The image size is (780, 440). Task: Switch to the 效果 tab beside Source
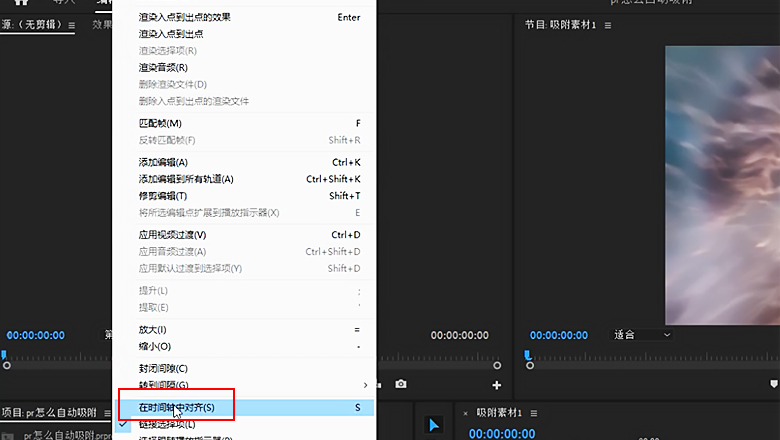click(x=101, y=24)
